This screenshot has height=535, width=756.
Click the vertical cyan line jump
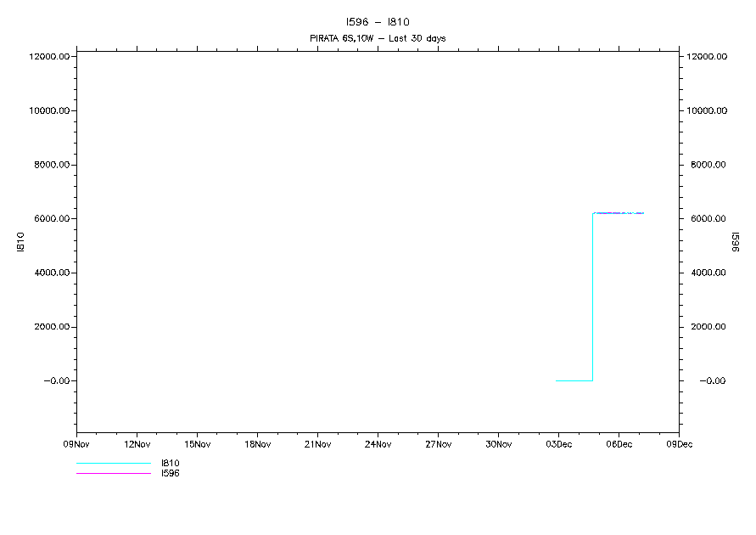[x=592, y=297]
